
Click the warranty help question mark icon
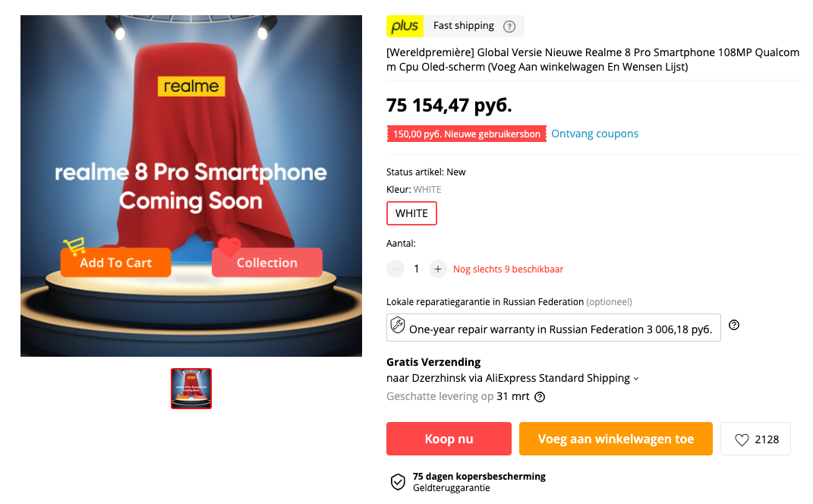pos(734,326)
